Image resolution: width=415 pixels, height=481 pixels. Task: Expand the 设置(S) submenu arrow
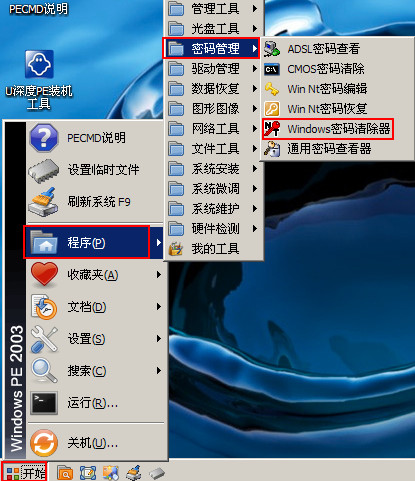click(159, 339)
